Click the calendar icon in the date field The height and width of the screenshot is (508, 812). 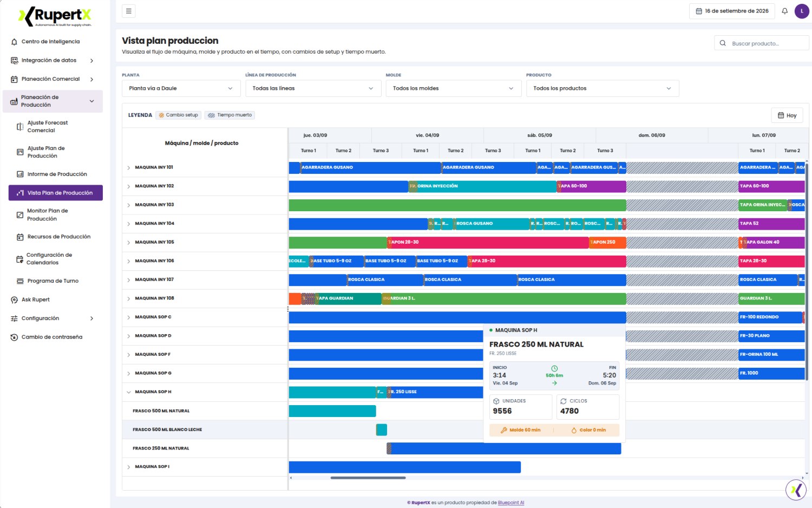click(699, 11)
